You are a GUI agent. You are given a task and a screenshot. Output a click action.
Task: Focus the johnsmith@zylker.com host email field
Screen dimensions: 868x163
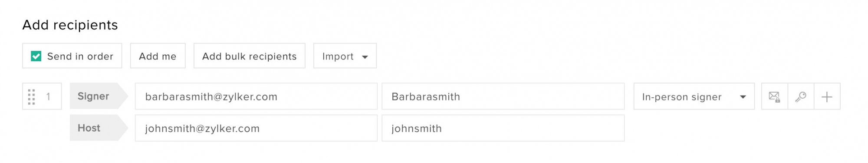(256, 128)
